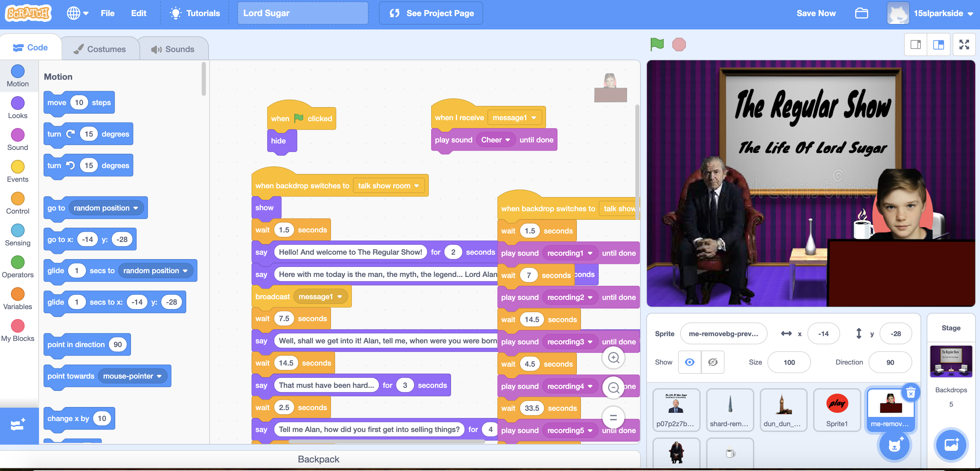The image size is (980, 471).
Task: Zoom in on the code workspace
Action: 613,358
